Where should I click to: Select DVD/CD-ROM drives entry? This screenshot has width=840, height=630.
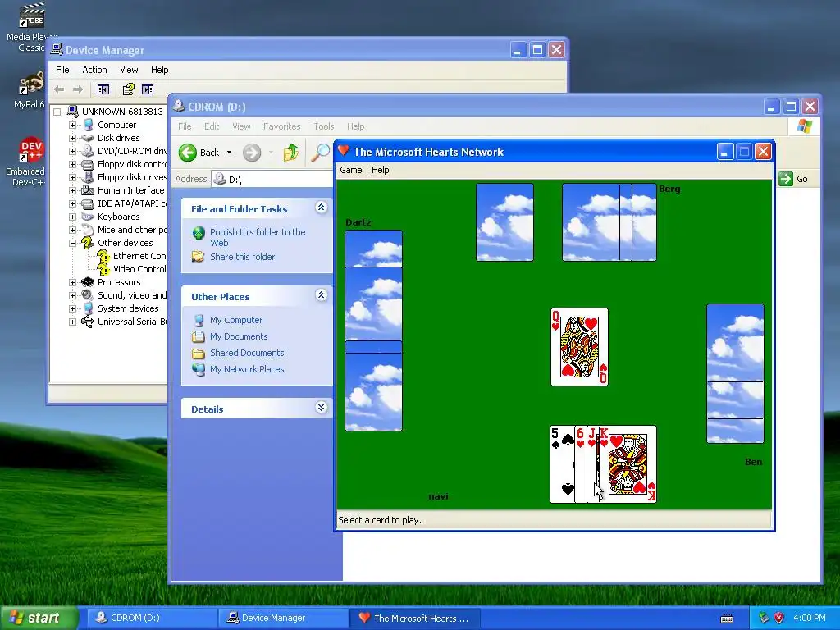132,151
